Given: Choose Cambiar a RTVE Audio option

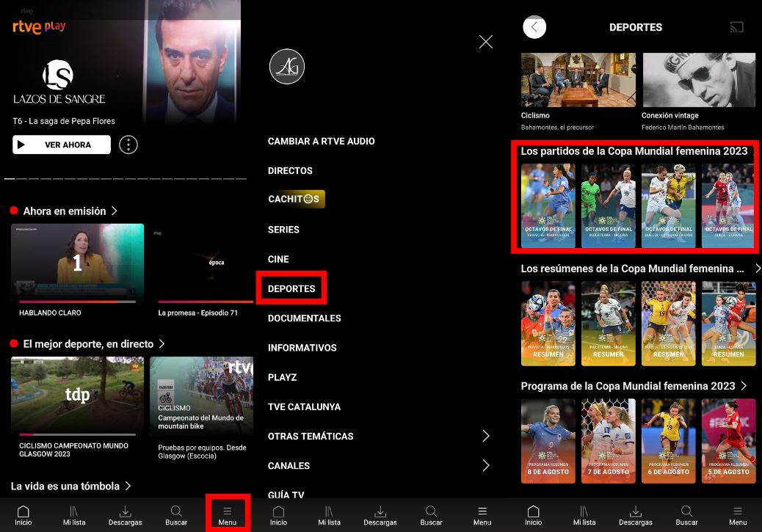Looking at the screenshot, I should click(321, 141).
